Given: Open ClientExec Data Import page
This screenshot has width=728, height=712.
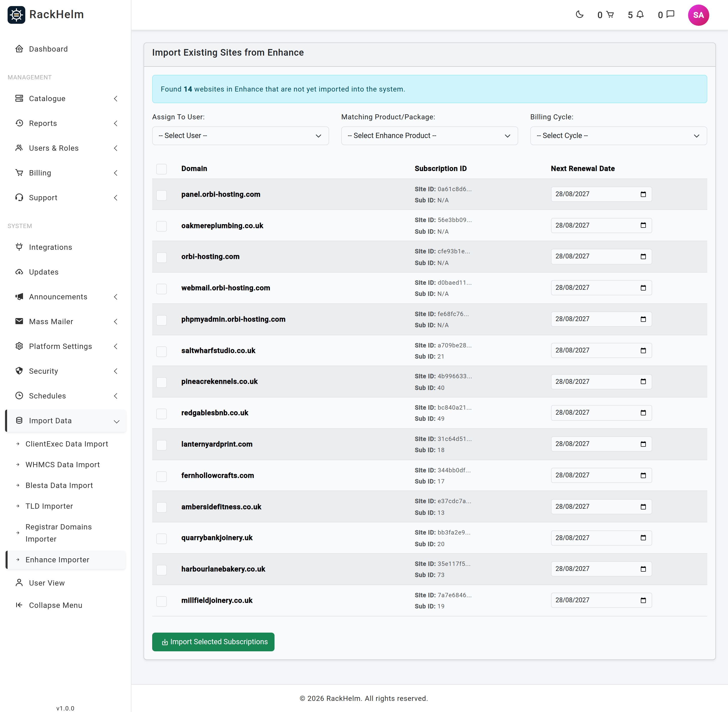Looking at the screenshot, I should pos(66,444).
